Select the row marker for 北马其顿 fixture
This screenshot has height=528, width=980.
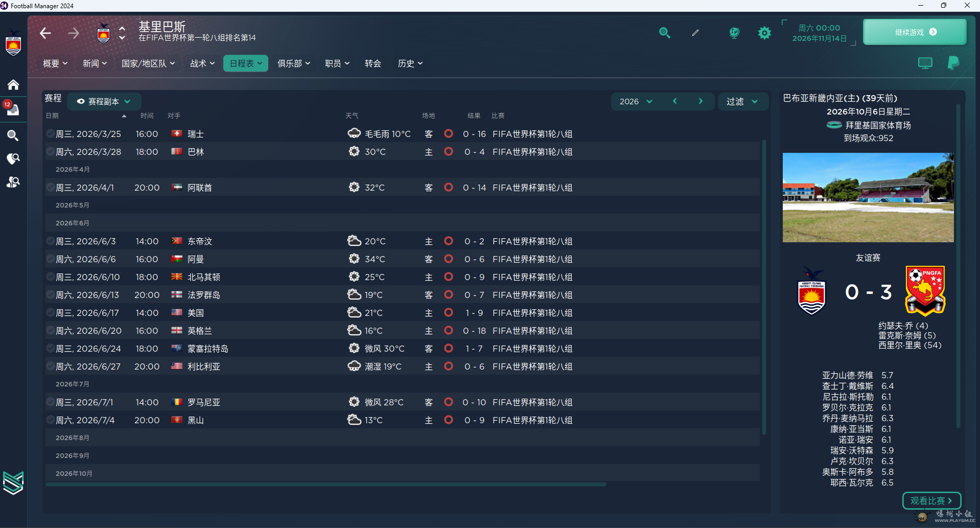pyautogui.click(x=50, y=277)
